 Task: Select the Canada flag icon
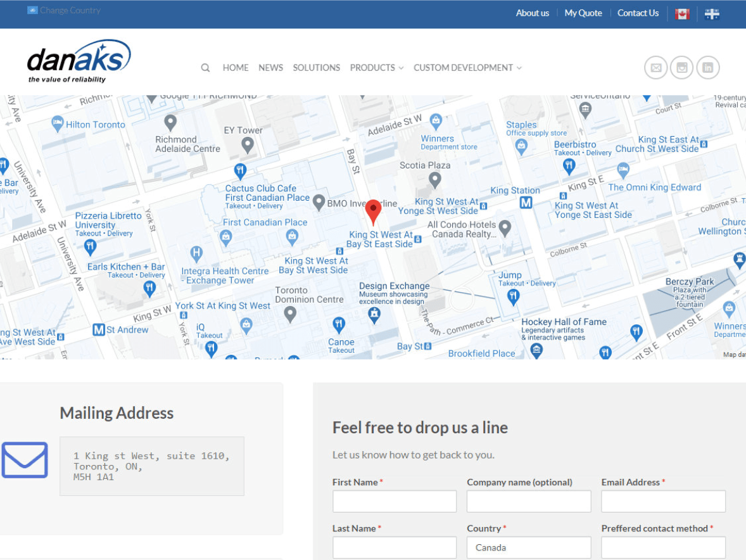[x=682, y=14]
